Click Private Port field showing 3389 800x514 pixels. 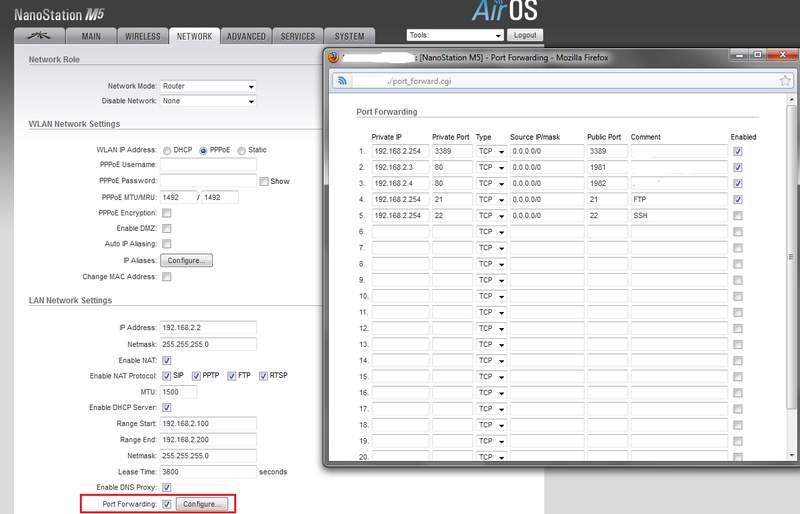452,152
